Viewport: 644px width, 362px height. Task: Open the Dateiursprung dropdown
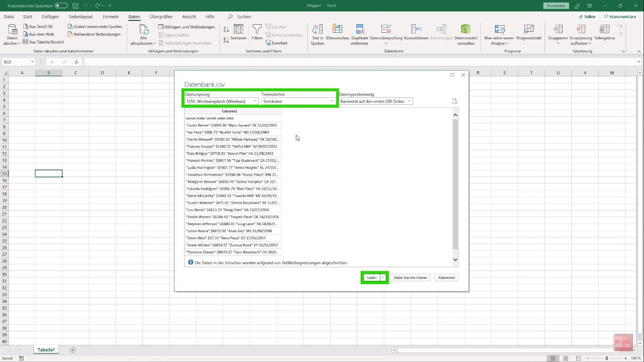221,101
